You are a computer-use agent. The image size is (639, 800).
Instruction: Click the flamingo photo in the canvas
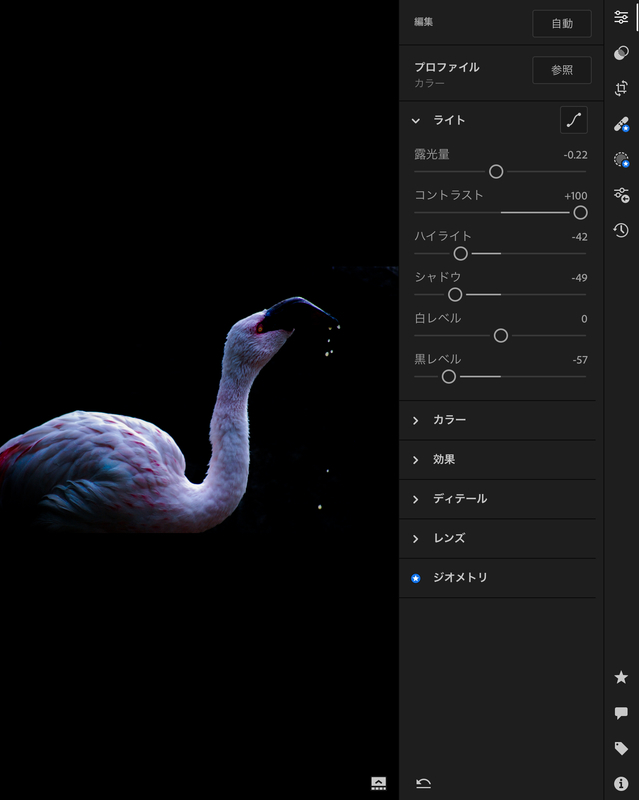click(x=199, y=400)
